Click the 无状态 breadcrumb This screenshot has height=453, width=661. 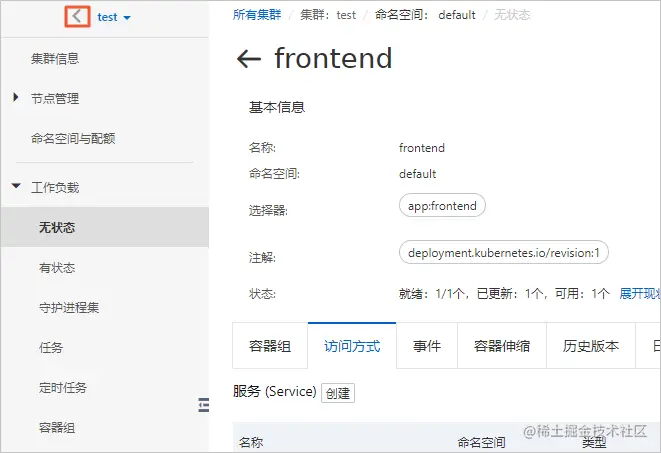[512, 15]
